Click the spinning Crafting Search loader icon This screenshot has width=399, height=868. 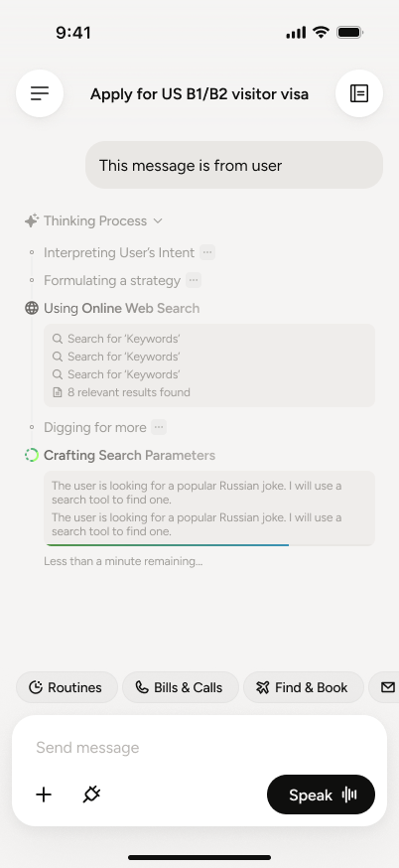32,455
